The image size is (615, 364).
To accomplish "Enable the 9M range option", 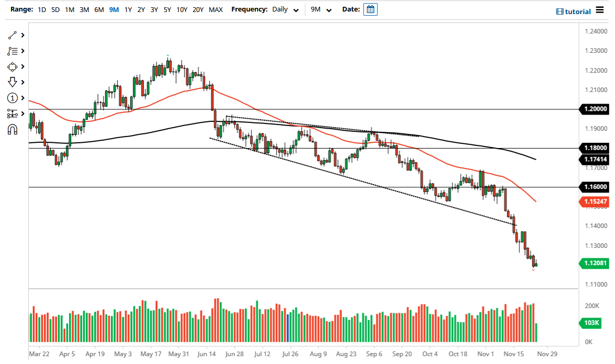I will 113,9.
